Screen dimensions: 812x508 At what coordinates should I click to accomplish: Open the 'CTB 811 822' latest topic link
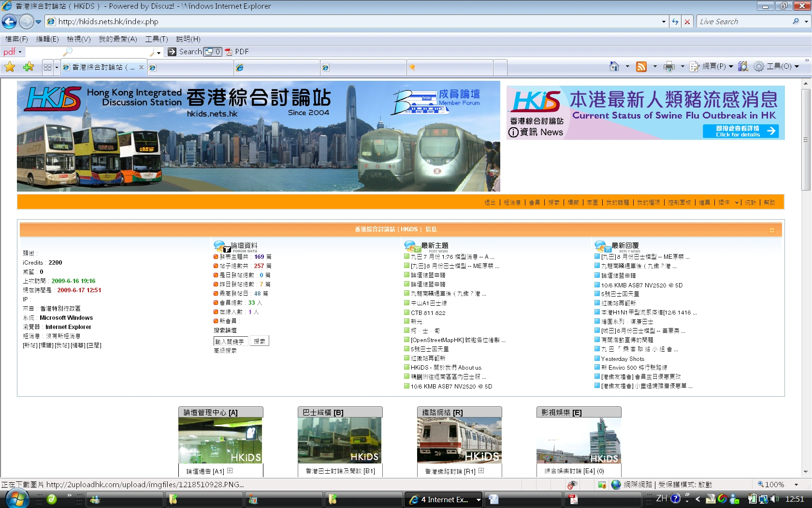coord(428,313)
